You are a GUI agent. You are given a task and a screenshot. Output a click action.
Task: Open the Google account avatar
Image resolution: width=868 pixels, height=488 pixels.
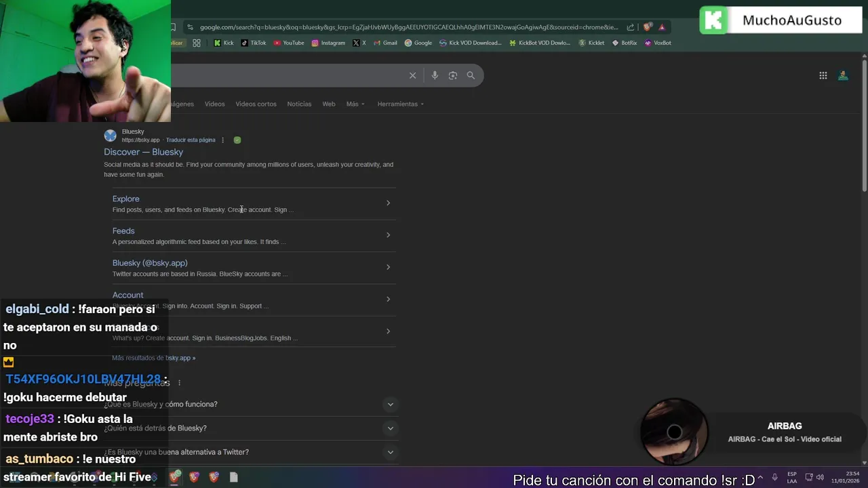pyautogui.click(x=843, y=75)
